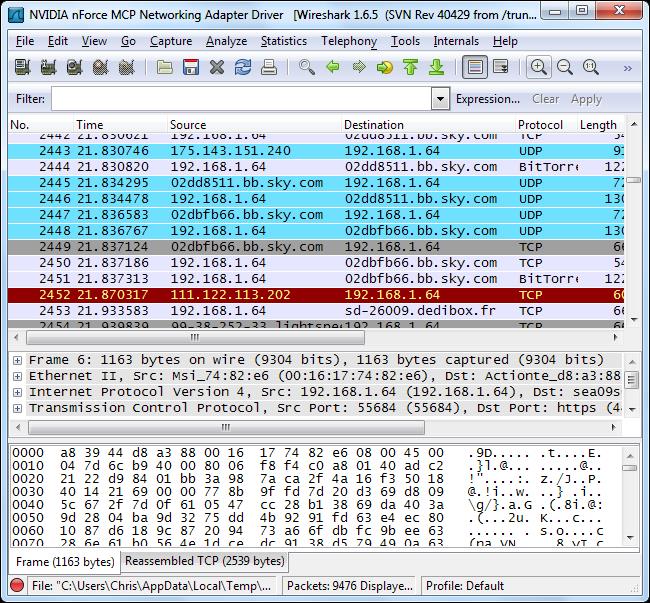The height and width of the screenshot is (603, 650).
Task: Click the Print packets icon
Action: coord(268,68)
